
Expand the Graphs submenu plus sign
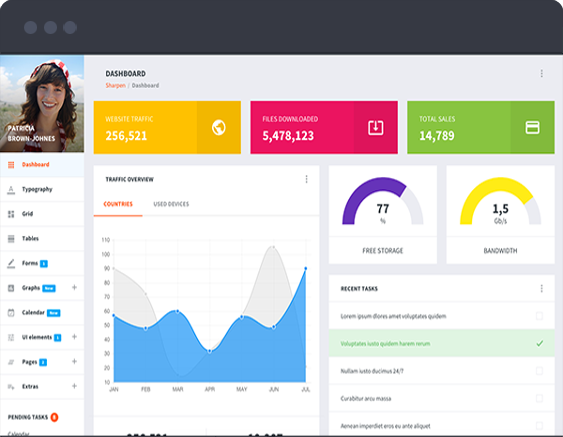click(x=74, y=287)
